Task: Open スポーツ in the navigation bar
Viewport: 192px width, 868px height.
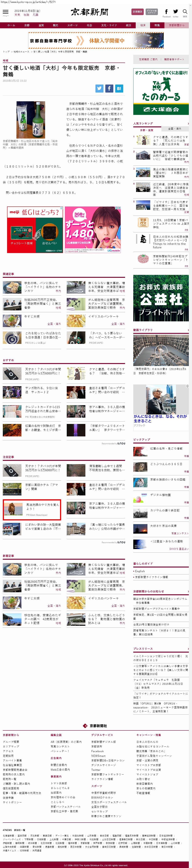Action: click(72, 25)
